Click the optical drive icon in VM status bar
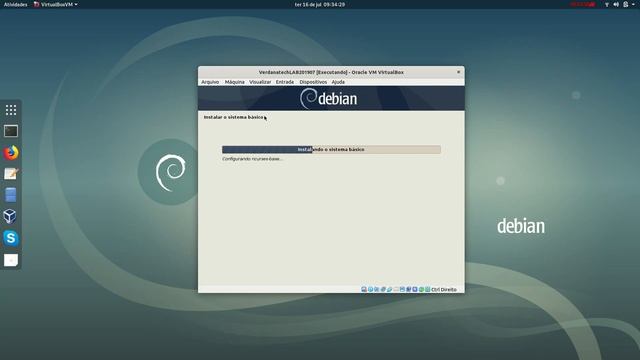 point(371,289)
